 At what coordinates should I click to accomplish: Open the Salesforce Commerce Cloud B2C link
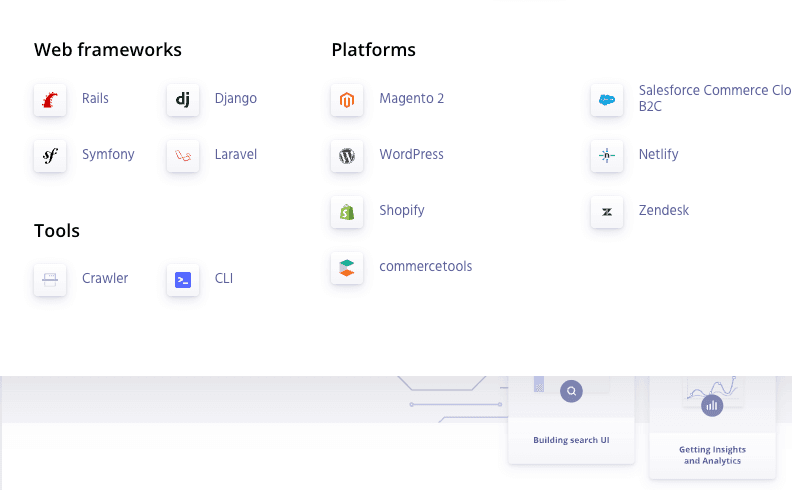click(x=715, y=98)
